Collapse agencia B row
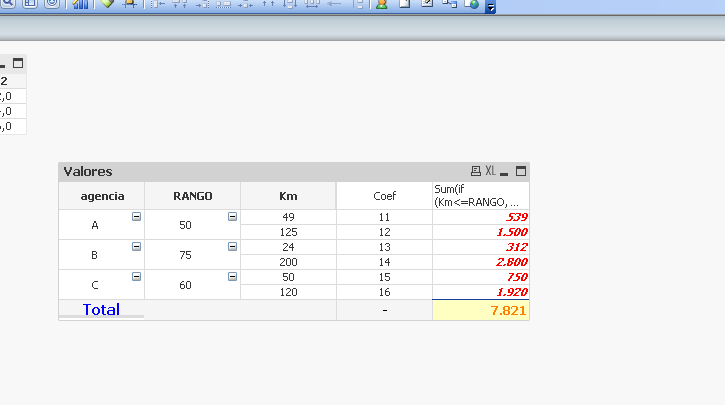 136,246
